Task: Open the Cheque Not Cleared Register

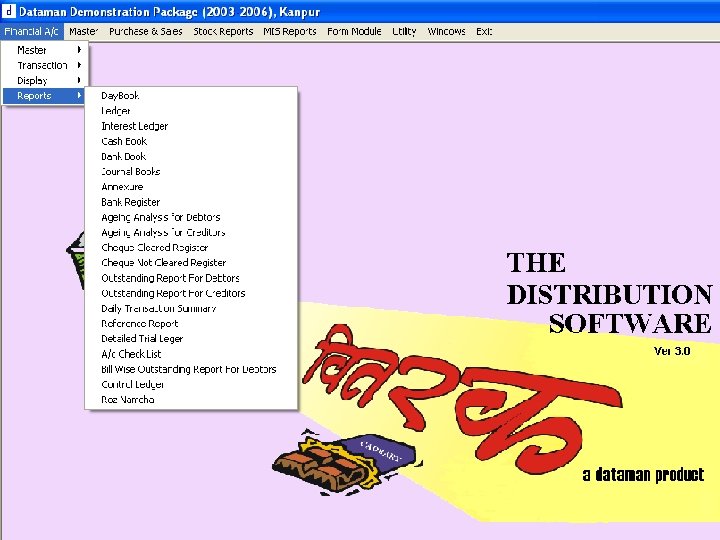Action: (x=191, y=262)
